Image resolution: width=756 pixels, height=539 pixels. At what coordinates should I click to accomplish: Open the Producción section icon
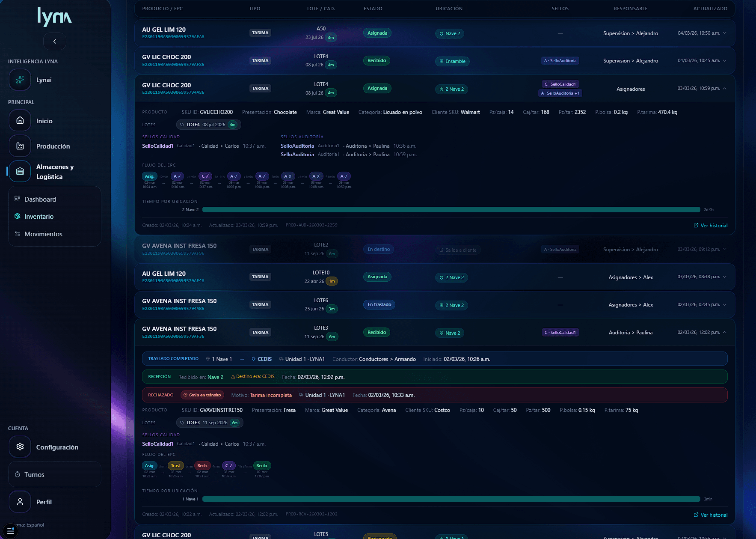(x=20, y=146)
